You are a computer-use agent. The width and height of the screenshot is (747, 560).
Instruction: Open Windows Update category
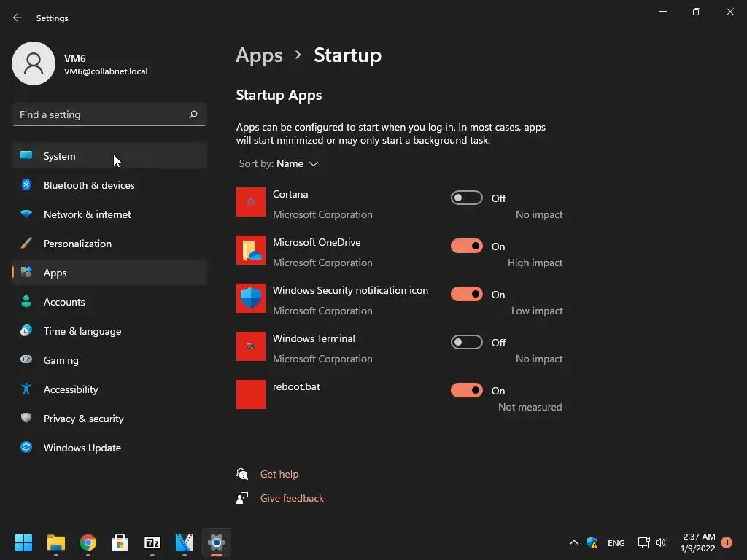click(x=109, y=448)
